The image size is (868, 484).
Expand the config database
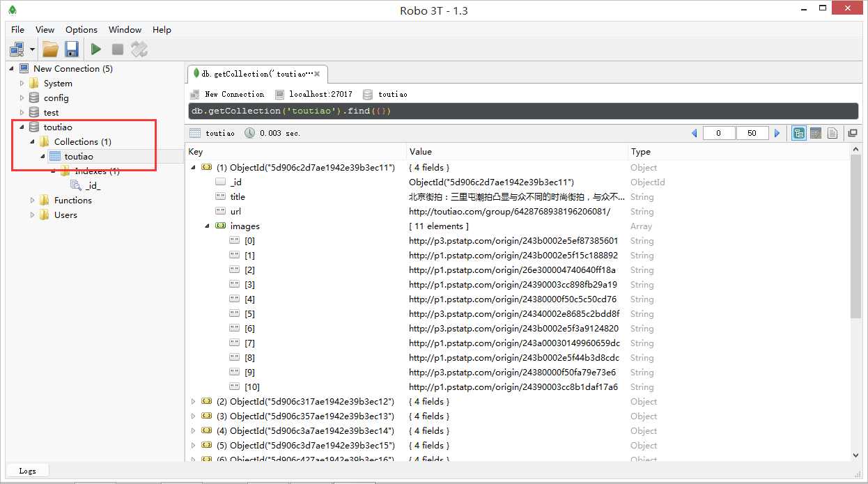22,97
